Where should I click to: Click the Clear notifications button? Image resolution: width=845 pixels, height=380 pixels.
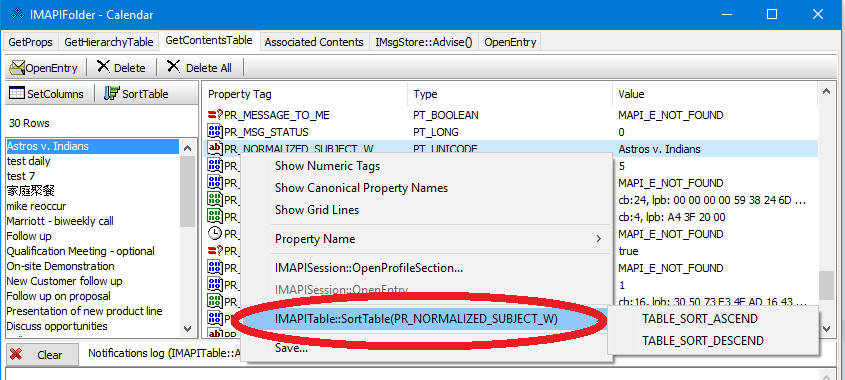42,355
